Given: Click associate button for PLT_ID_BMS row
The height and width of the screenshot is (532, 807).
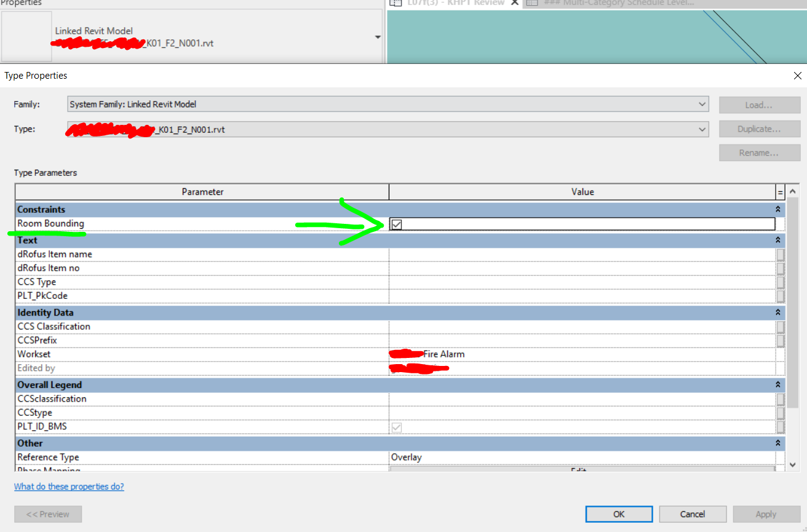Looking at the screenshot, I should coord(780,427).
